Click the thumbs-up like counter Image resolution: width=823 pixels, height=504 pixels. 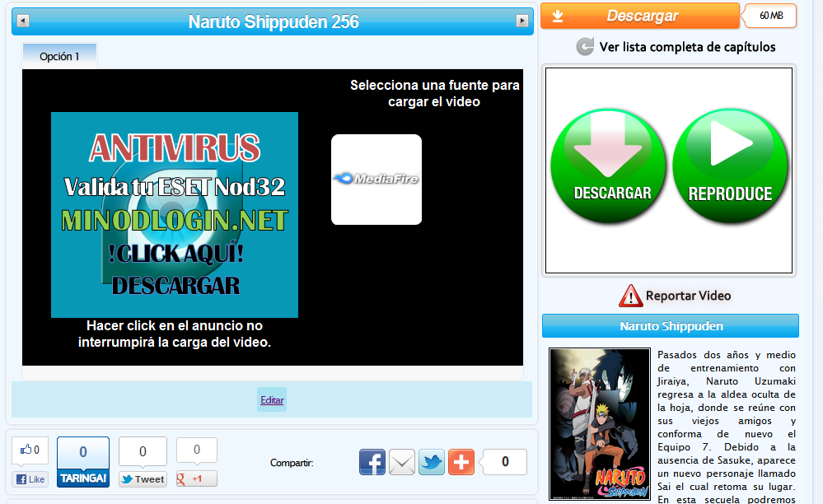(x=30, y=450)
